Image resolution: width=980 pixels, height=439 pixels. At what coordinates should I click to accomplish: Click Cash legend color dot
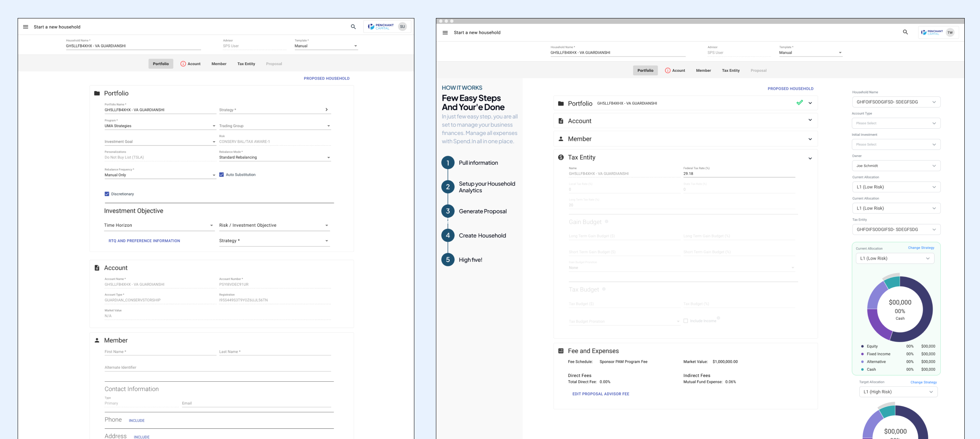862,369
